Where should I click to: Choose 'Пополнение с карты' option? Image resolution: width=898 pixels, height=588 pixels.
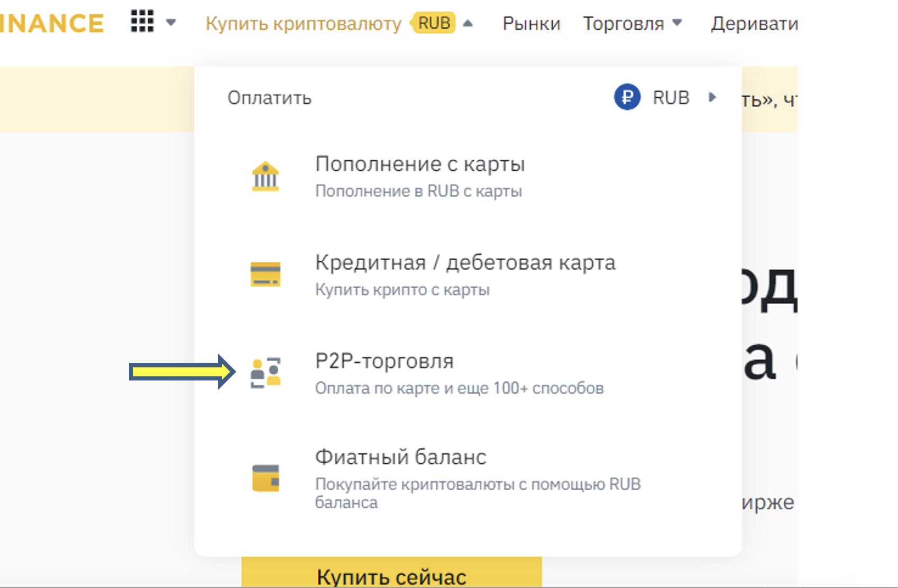[x=420, y=164]
